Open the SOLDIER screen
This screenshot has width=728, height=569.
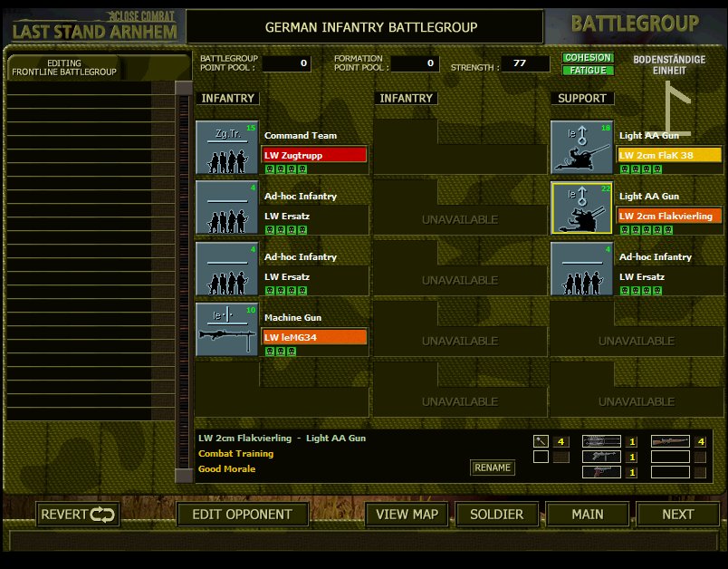(x=497, y=515)
